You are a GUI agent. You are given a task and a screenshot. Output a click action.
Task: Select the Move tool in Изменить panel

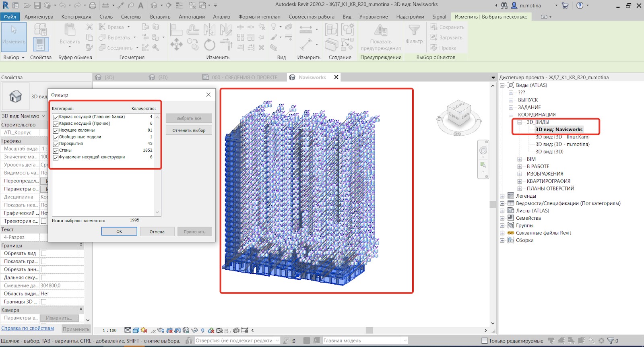(x=176, y=44)
